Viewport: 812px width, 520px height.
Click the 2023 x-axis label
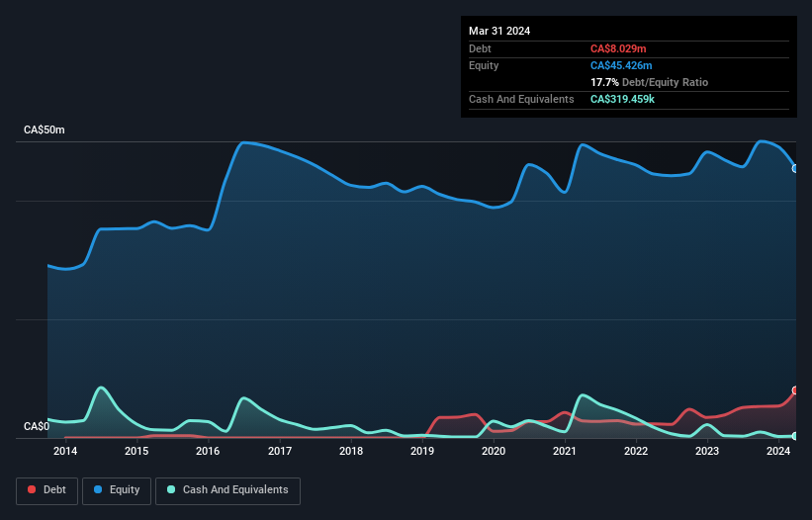707,451
